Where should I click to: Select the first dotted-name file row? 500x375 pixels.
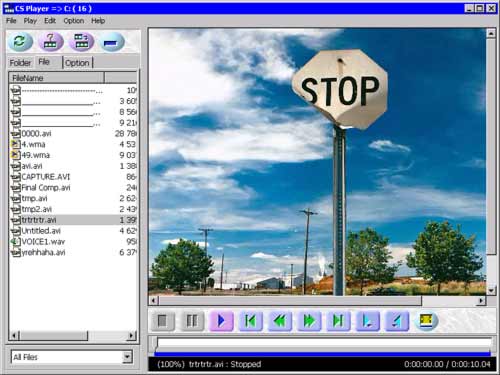74,90
